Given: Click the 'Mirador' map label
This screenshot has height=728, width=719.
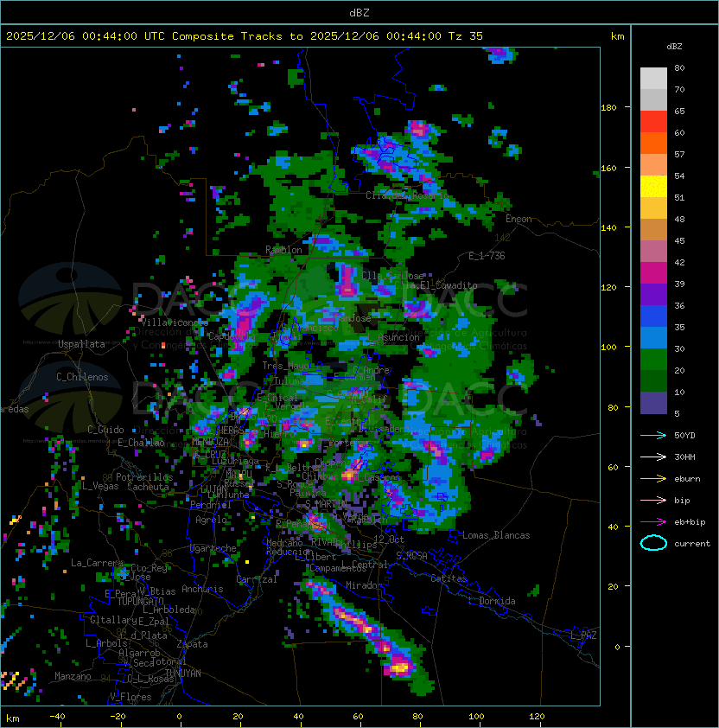Looking at the screenshot, I should [x=365, y=585].
